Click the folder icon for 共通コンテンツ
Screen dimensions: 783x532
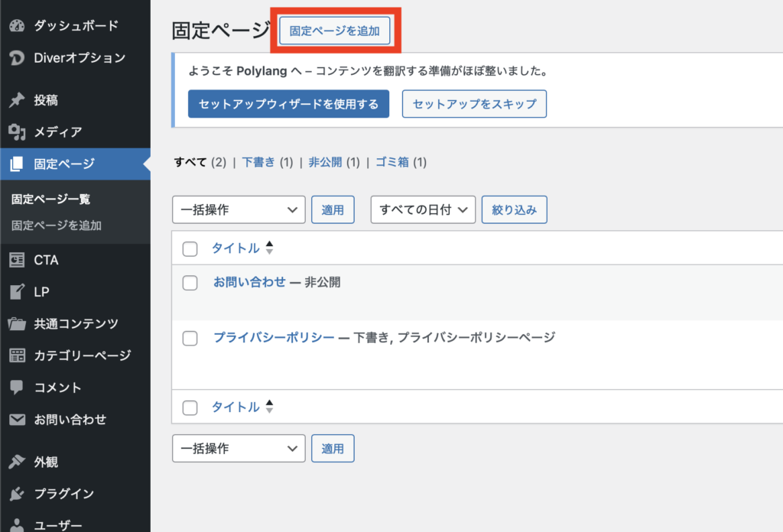[17, 323]
